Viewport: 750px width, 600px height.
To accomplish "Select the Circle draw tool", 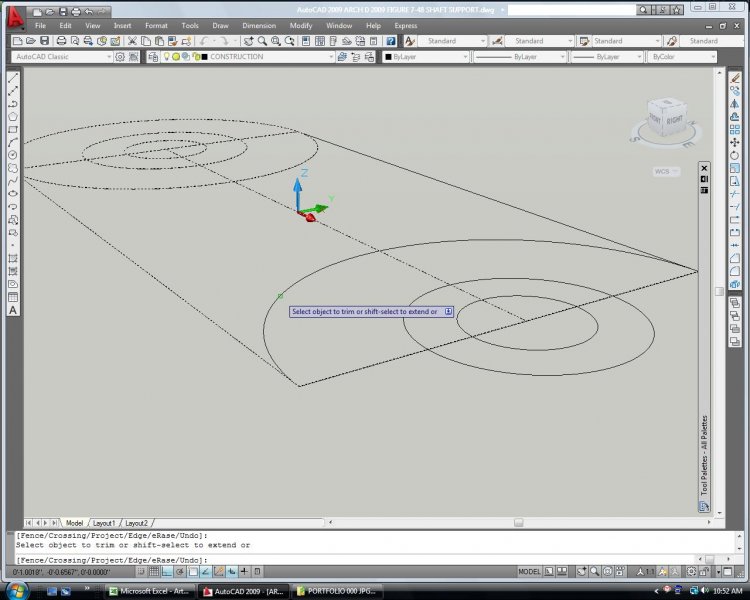I will coord(13,155).
